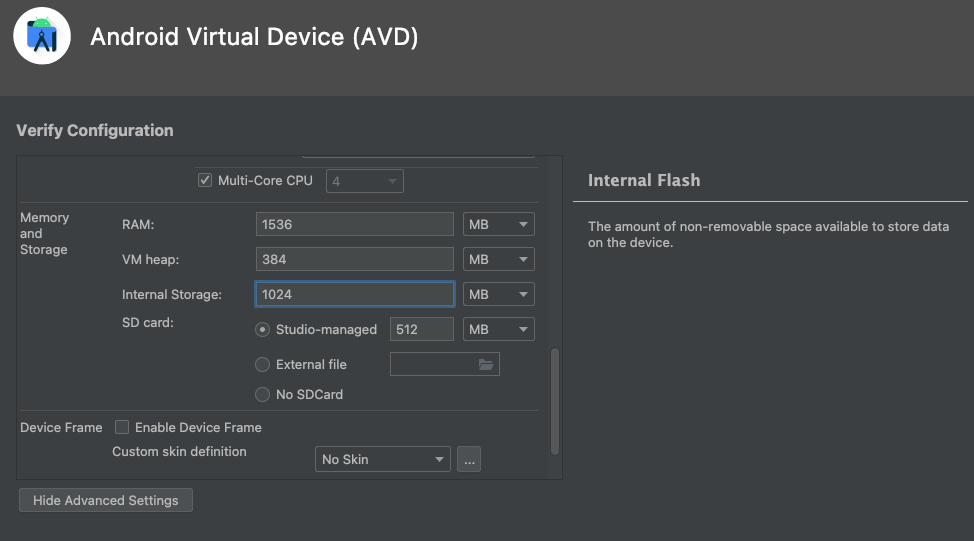Viewport: 974px width, 541px height.
Task: Expand the Custom skin definition dropdown
Action: [382, 460]
